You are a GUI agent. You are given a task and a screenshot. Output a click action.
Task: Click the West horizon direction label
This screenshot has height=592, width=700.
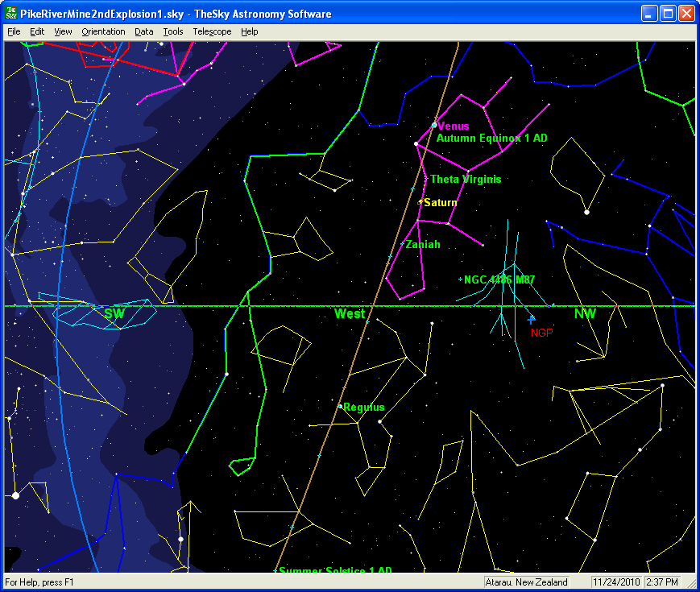350,314
